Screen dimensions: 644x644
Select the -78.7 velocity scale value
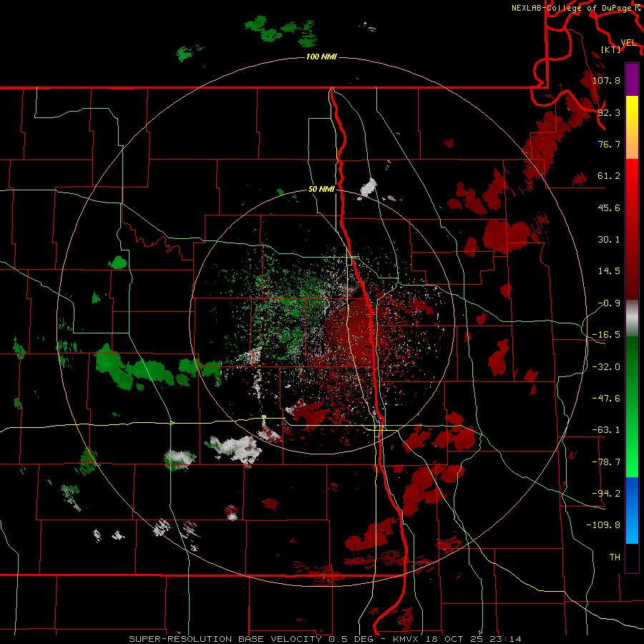[606, 462]
